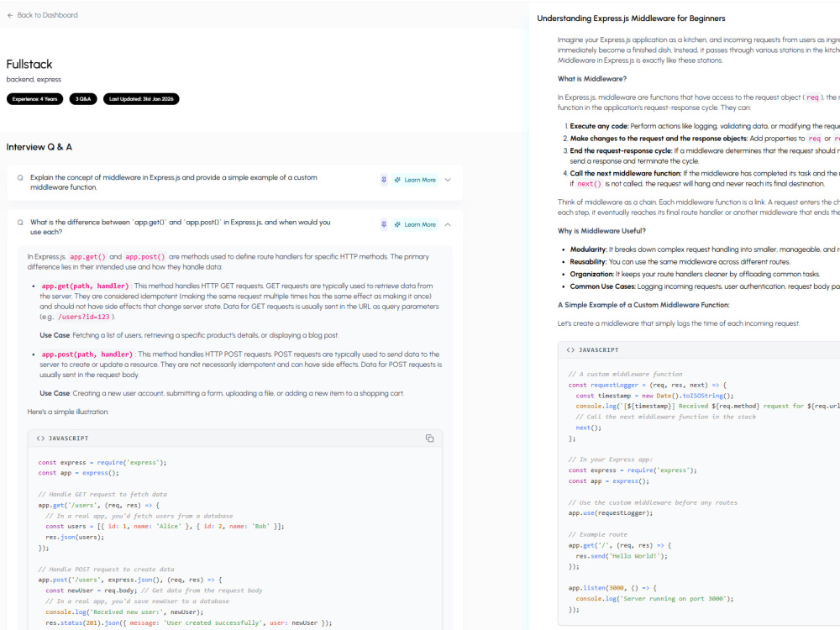Pin the app.get vs app.post question

(x=384, y=224)
